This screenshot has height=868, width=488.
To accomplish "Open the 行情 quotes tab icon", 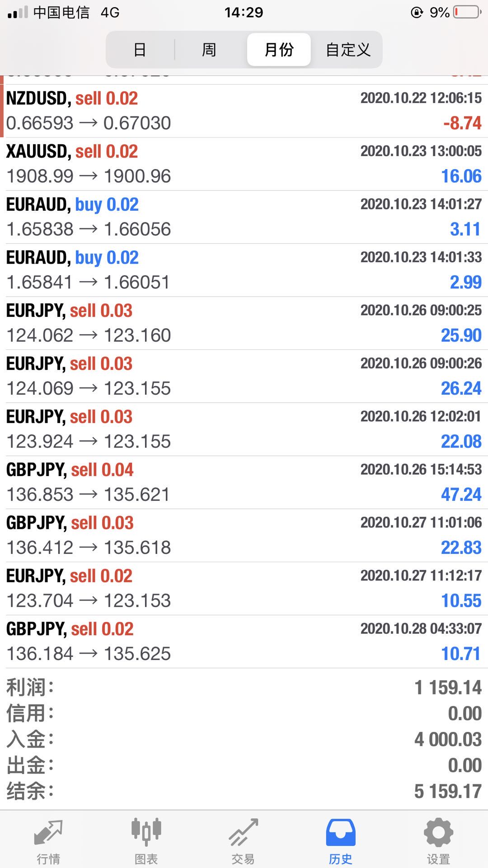I will pyautogui.click(x=48, y=832).
